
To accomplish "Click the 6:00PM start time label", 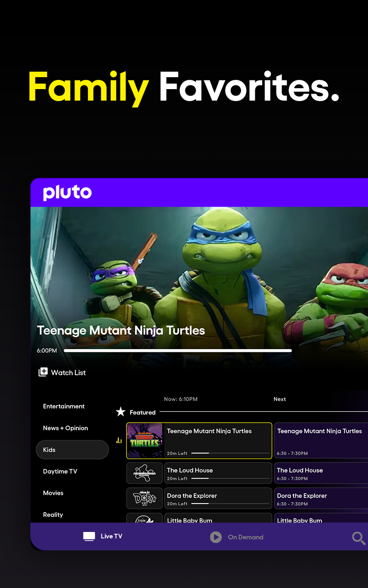I will 47,351.
